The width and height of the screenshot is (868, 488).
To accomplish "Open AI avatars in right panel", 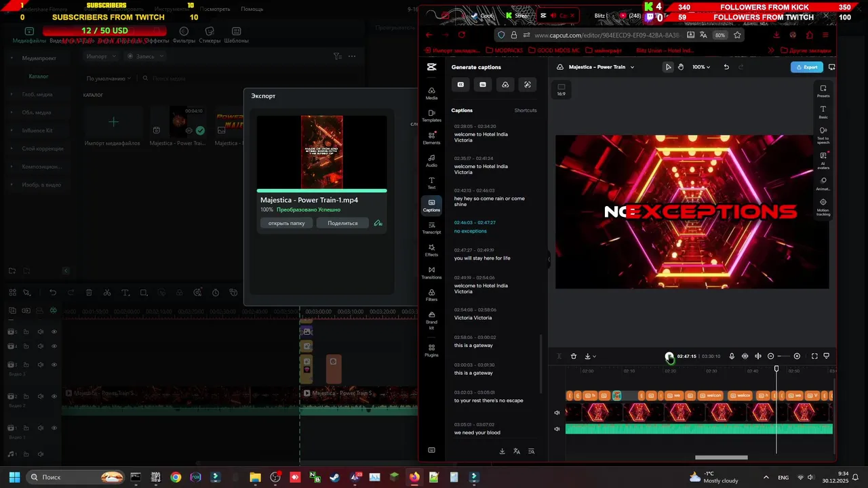I will [x=823, y=160].
